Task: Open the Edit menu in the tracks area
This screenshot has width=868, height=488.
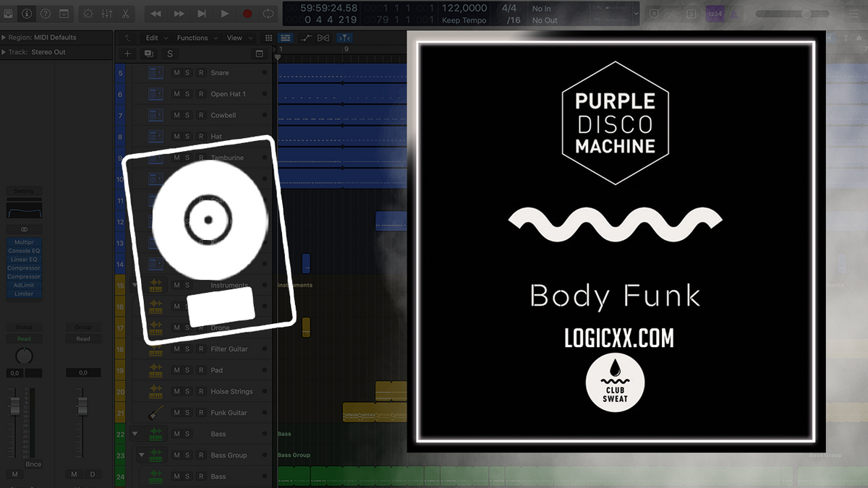Action: [154, 37]
